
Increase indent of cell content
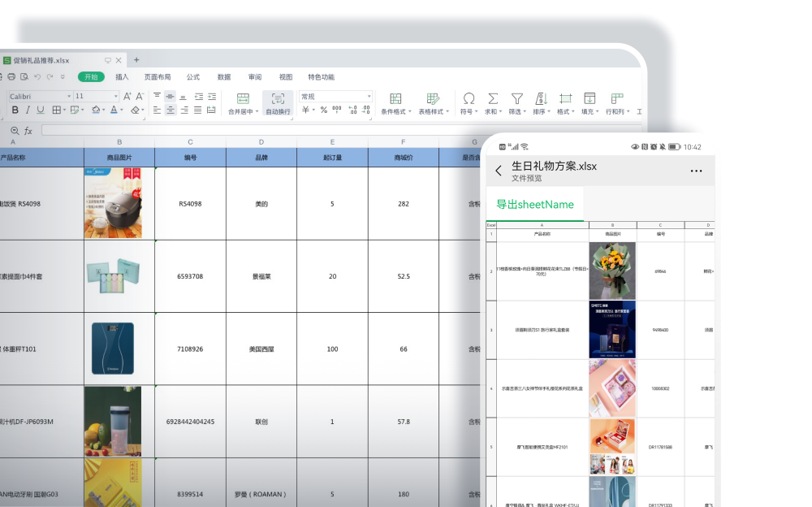point(212,97)
